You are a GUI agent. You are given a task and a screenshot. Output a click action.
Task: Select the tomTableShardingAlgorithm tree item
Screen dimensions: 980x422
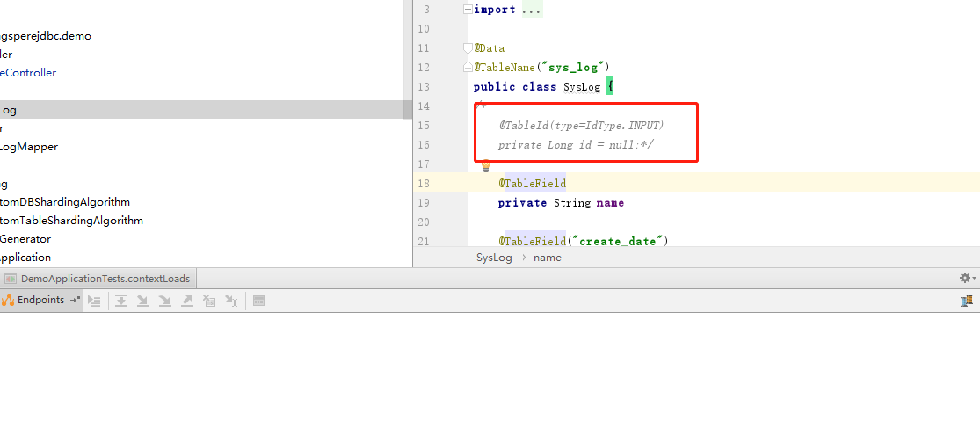point(71,220)
